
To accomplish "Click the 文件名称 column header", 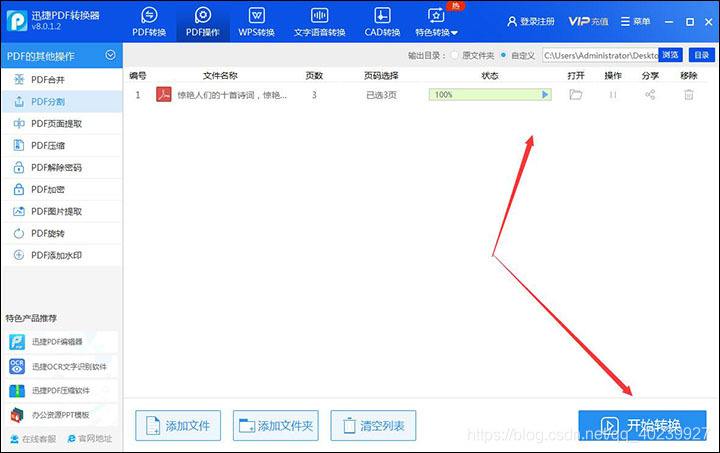I will 220,76.
